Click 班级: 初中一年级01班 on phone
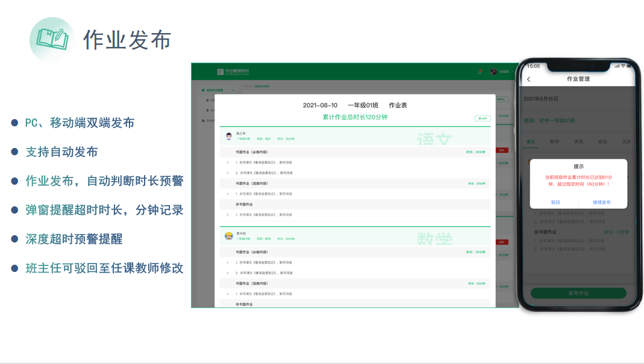Image resolution: width=644 pixels, height=364 pixels. click(x=549, y=121)
